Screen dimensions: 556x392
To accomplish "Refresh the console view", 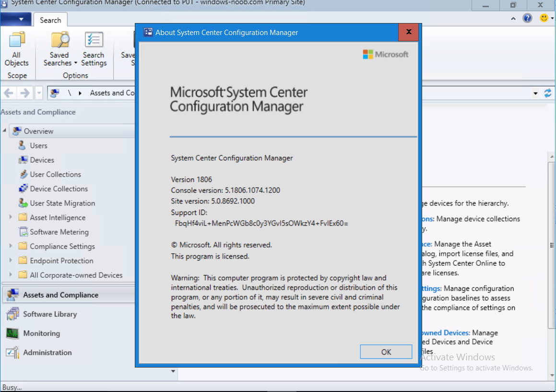I will 548,93.
